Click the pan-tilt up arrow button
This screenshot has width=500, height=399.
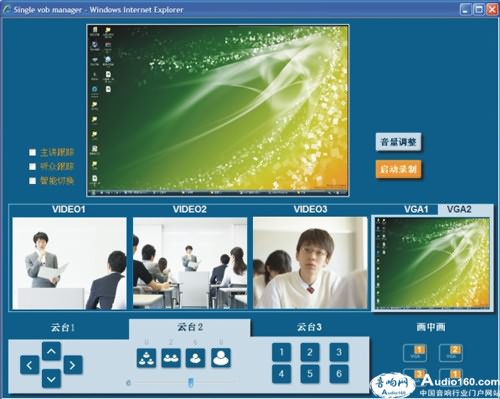(x=51, y=351)
